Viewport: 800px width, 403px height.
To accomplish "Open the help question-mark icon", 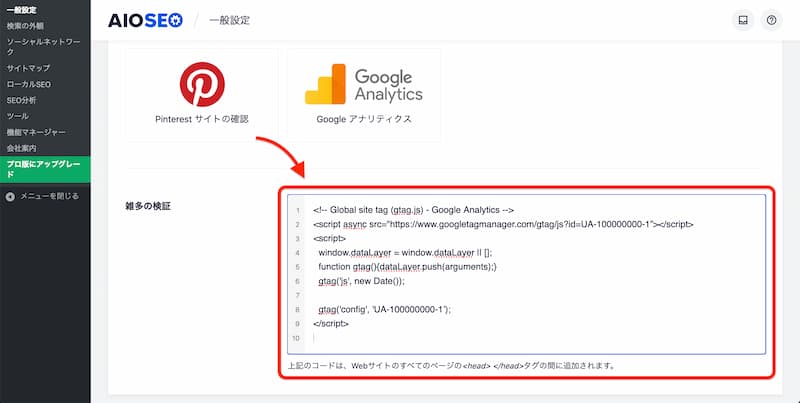I will 771,20.
